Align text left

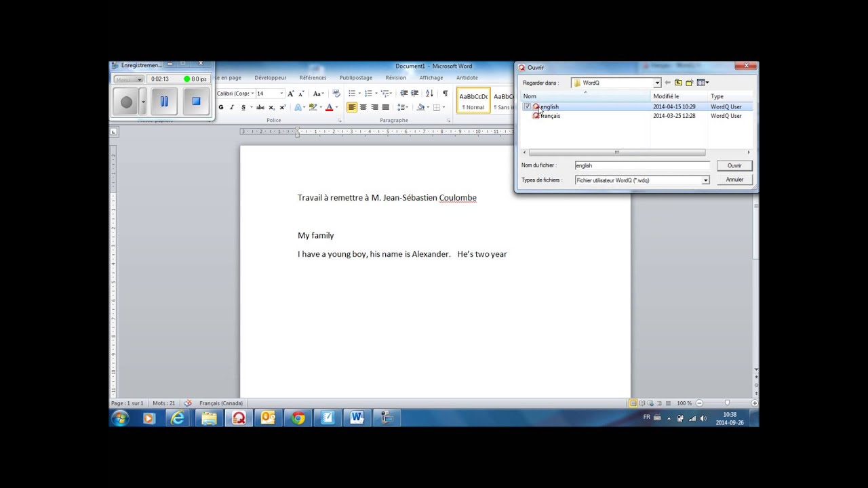[352, 107]
